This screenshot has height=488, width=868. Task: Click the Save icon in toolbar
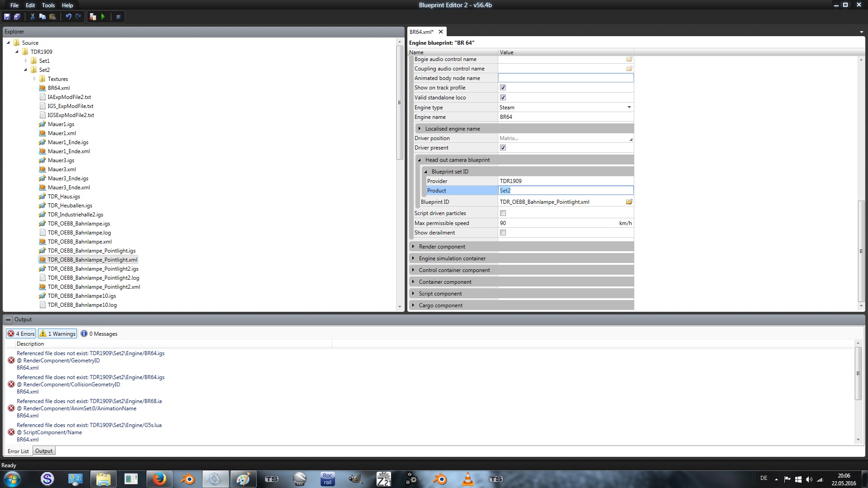pos(7,17)
